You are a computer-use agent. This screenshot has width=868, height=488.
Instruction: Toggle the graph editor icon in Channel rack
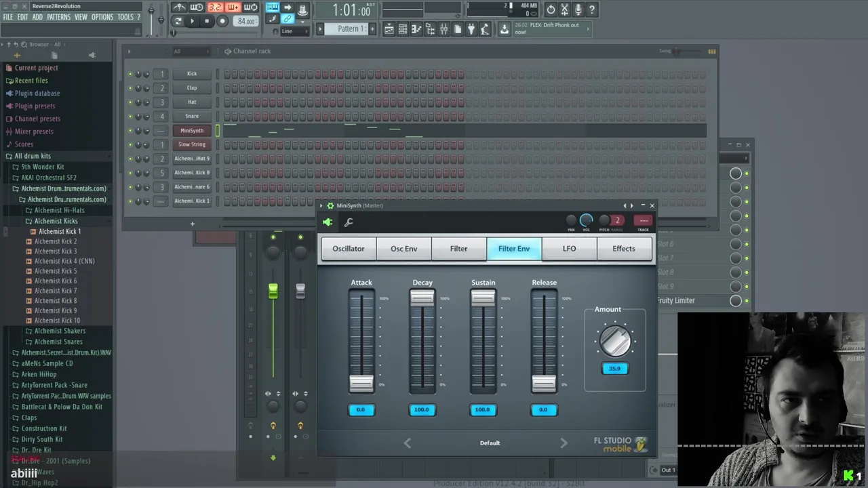[x=711, y=51]
